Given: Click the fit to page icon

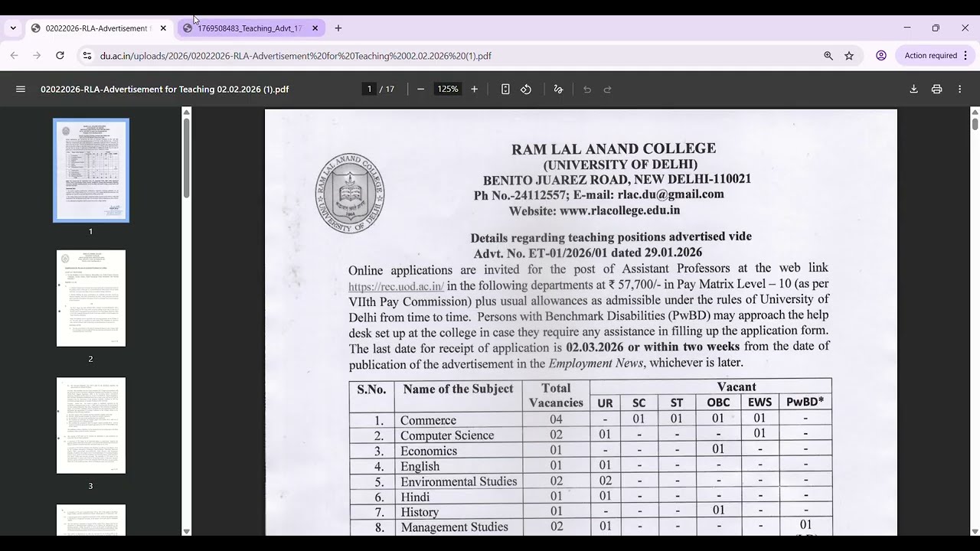Looking at the screenshot, I should pyautogui.click(x=505, y=89).
